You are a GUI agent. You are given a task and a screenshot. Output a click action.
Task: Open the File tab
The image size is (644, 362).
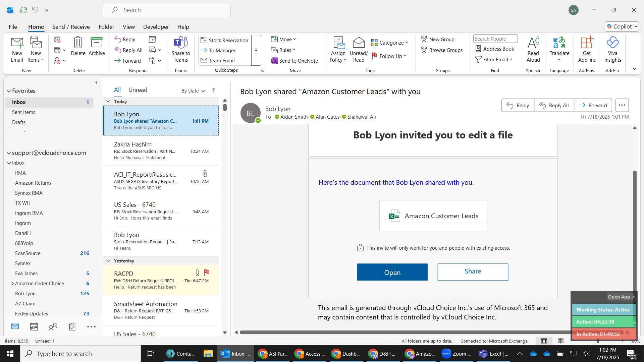coord(13,27)
